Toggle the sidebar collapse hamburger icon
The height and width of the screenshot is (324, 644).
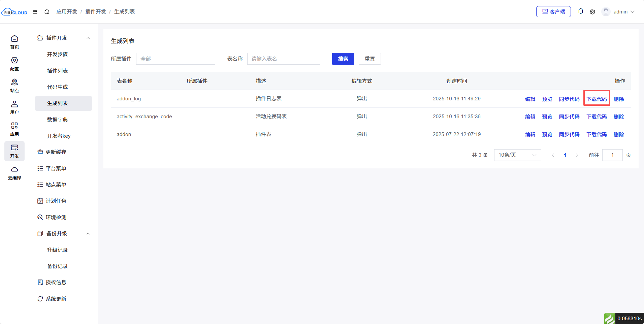(x=35, y=12)
